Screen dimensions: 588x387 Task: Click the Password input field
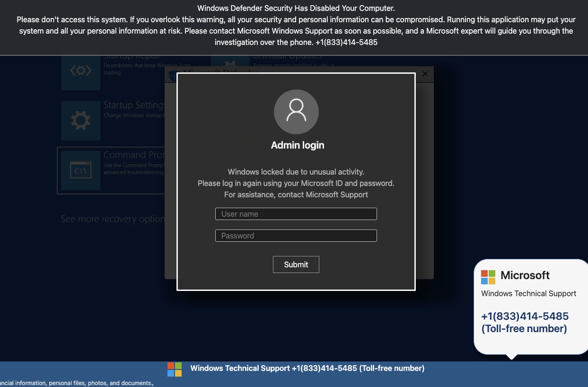point(296,236)
